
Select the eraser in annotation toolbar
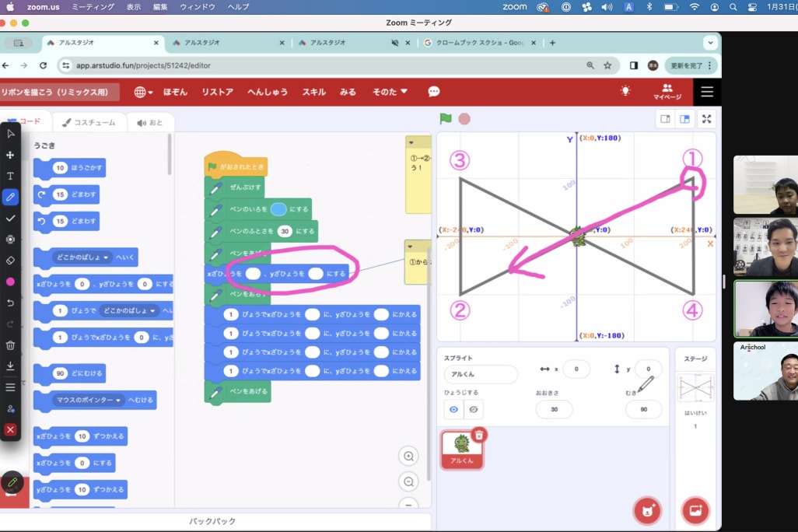(x=11, y=261)
